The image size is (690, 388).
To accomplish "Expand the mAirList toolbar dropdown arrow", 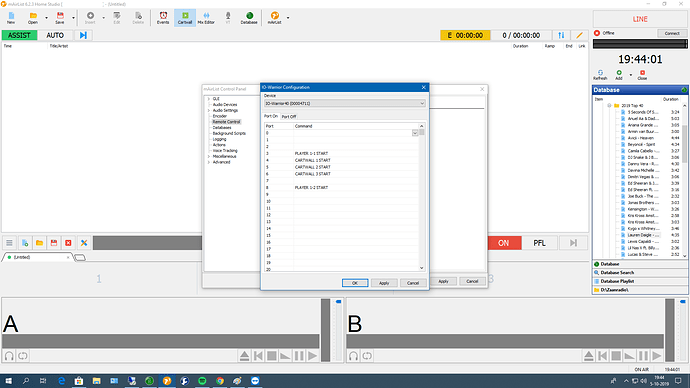I will [x=288, y=18].
